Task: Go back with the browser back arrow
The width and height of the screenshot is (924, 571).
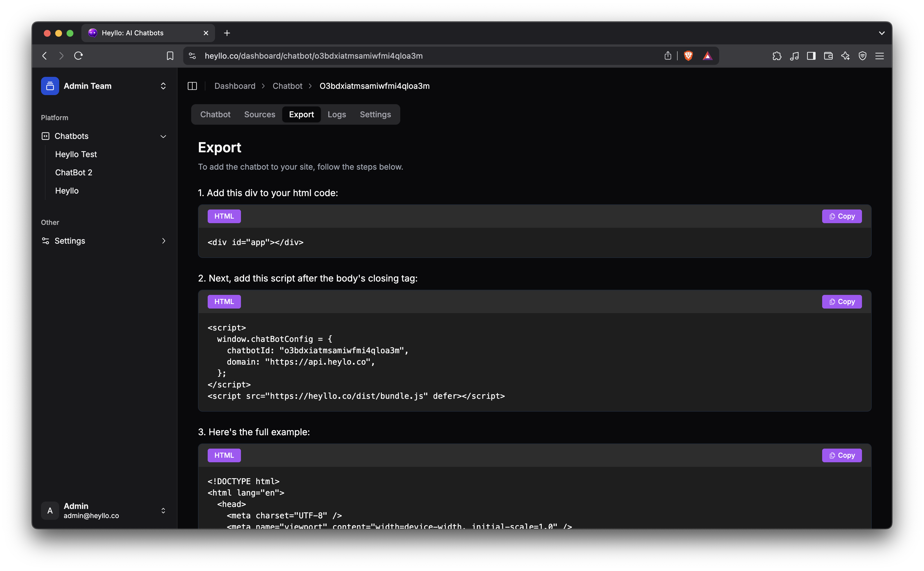Action: 45,56
